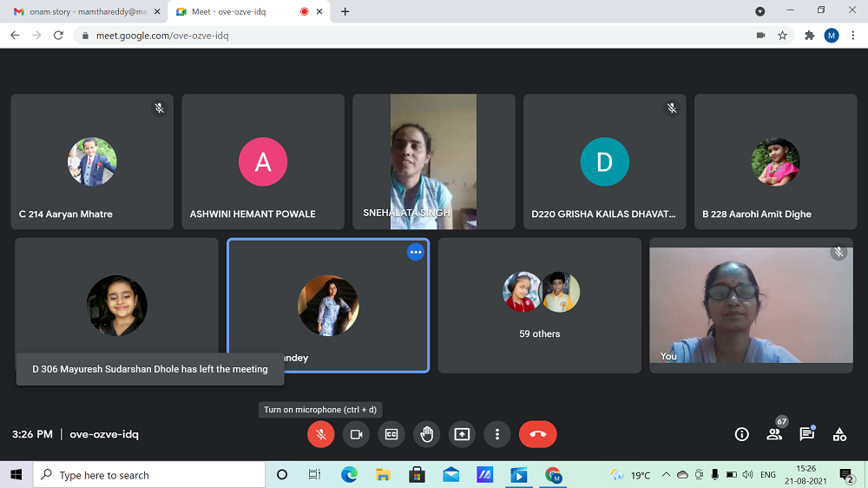
Task: Toggle closed captions button
Action: pos(391,434)
